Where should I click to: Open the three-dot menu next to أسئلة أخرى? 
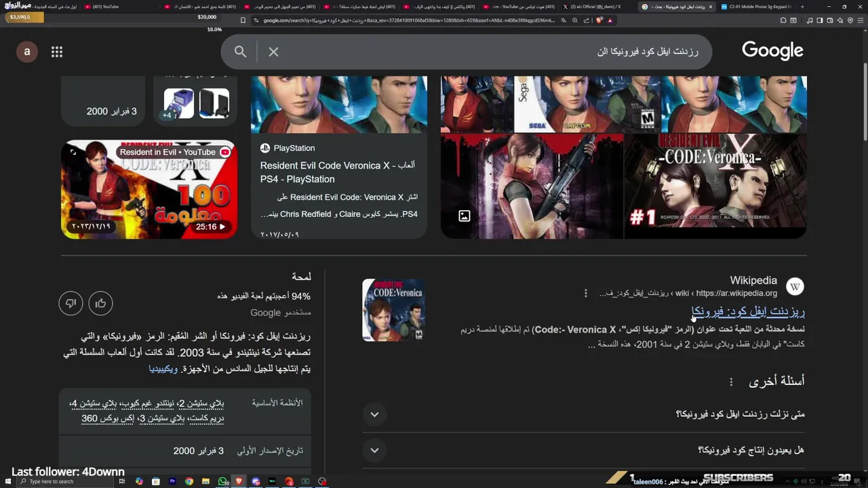tap(731, 382)
